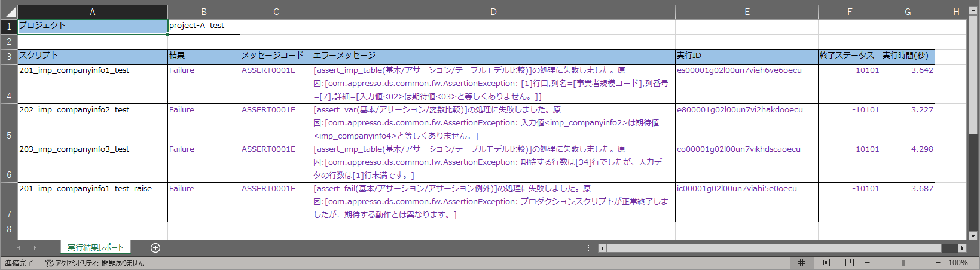980x270 pixels.
Task: Select the メッセージコード header cell
Action: pos(276,56)
